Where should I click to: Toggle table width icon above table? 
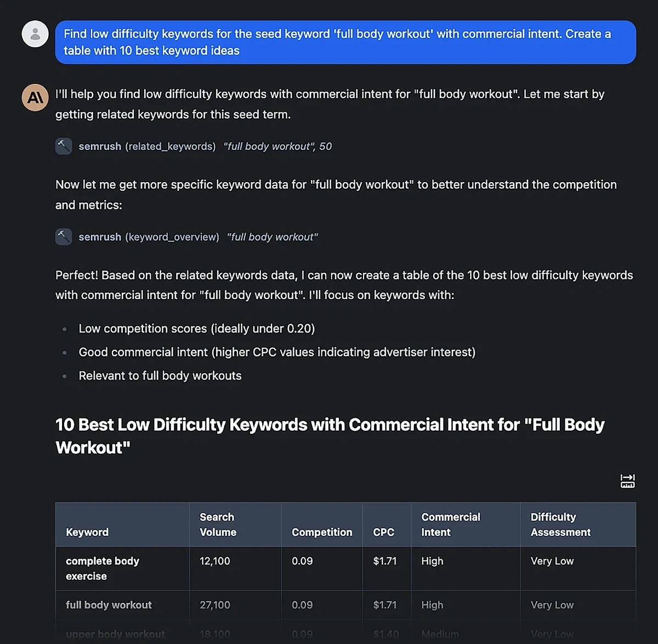click(627, 481)
